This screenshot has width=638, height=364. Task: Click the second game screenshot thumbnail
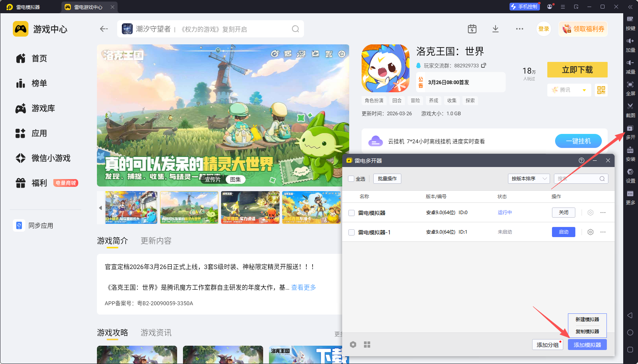tap(189, 207)
